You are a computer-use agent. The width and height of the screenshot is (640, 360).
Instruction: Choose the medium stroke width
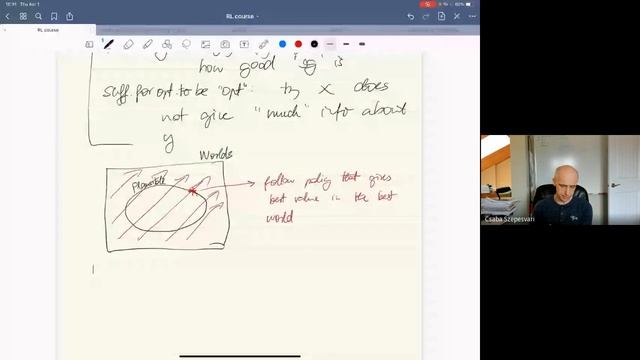346,44
